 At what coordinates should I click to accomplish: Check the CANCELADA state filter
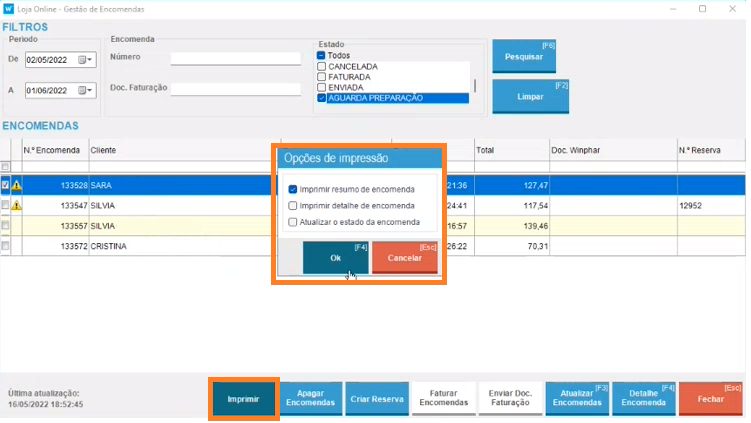[x=321, y=66]
